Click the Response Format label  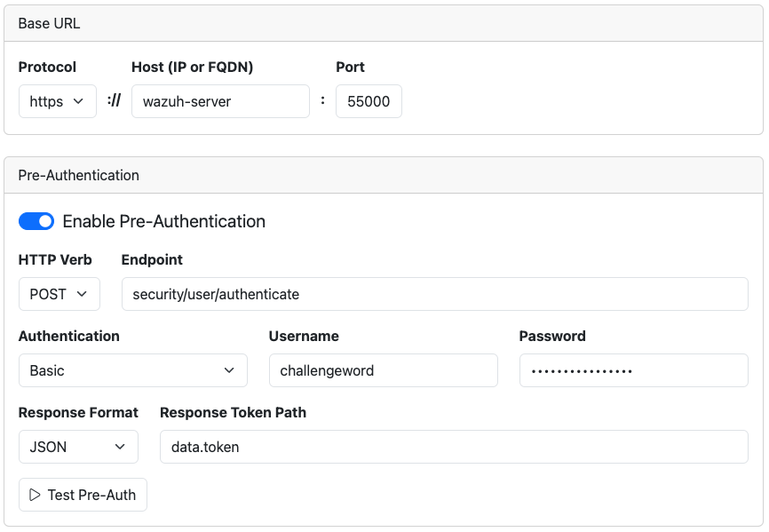point(78,413)
